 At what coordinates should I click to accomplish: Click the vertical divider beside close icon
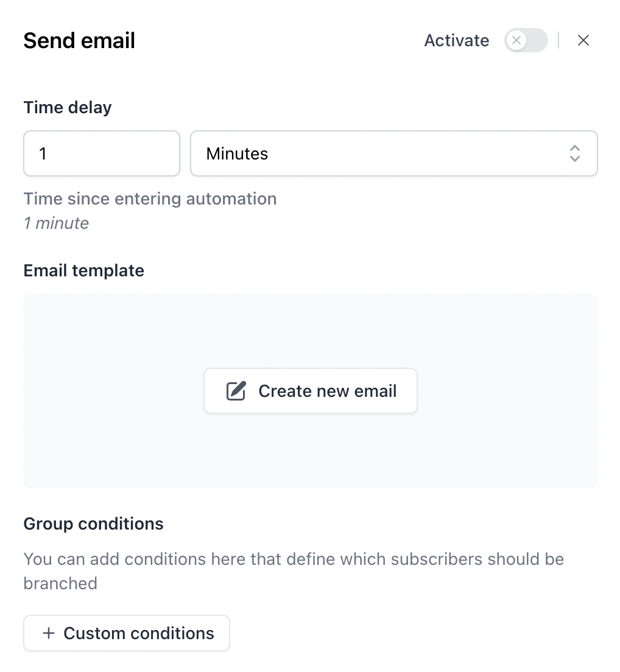[558, 40]
